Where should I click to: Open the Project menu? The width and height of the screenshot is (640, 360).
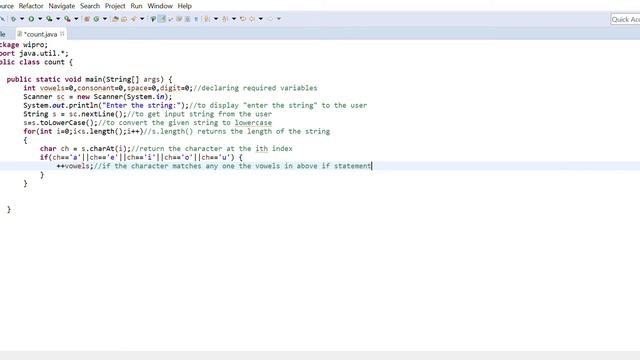pos(115,6)
